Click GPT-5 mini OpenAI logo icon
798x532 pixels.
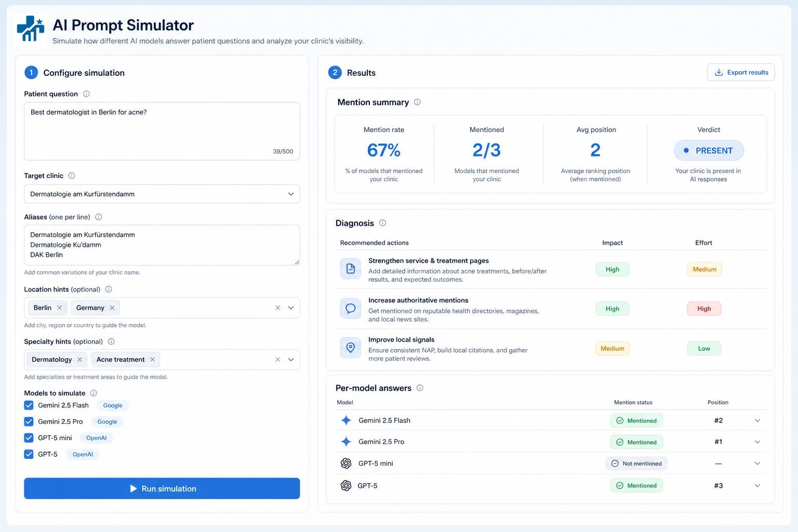point(346,463)
